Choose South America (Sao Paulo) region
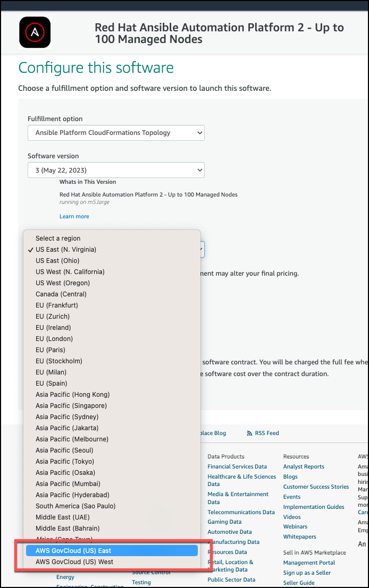369x588 pixels. coord(112,506)
